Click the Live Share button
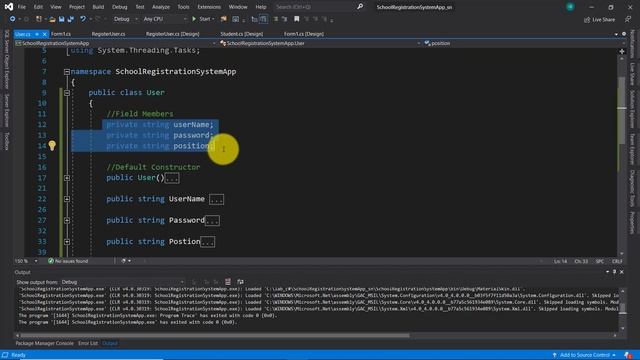This screenshot has width=640, height=360. tap(599, 19)
